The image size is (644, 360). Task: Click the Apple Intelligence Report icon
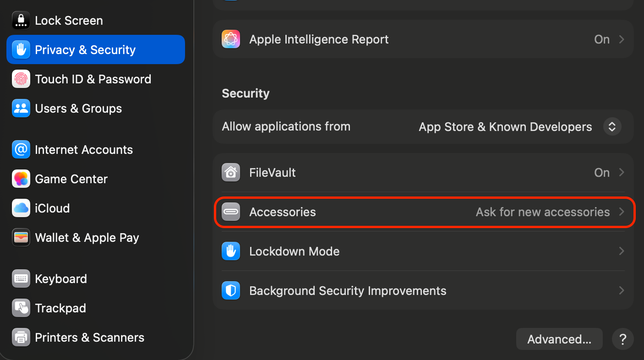[231, 39]
